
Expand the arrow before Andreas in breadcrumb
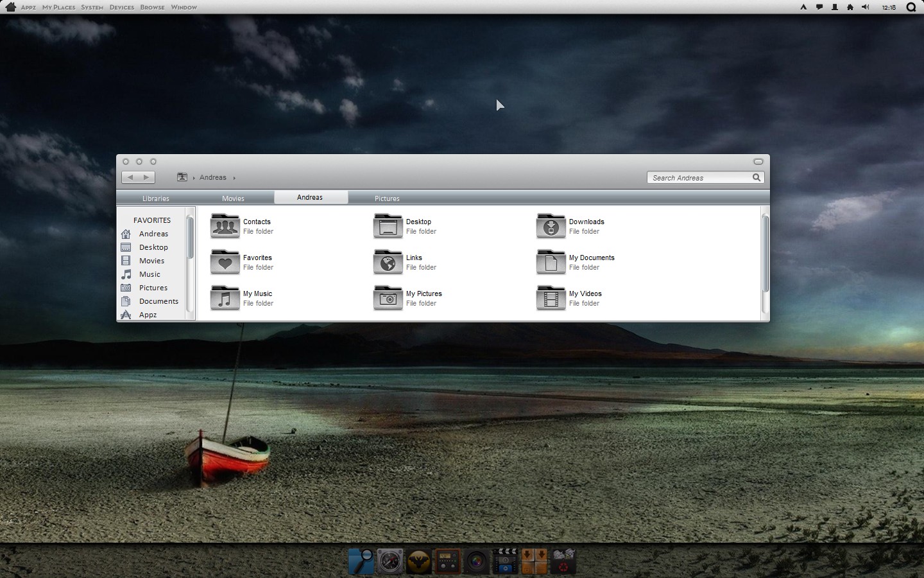point(194,178)
